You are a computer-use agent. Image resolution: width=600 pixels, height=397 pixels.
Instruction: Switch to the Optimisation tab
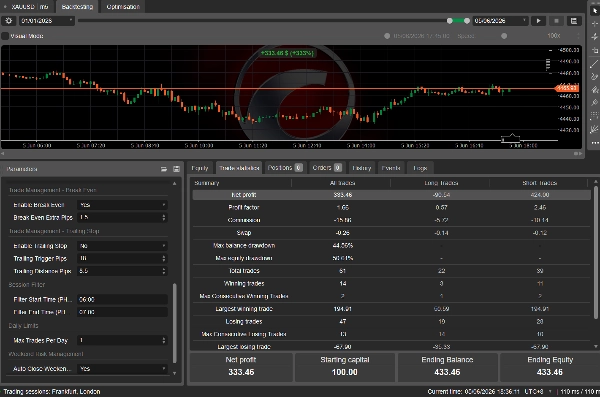click(123, 7)
